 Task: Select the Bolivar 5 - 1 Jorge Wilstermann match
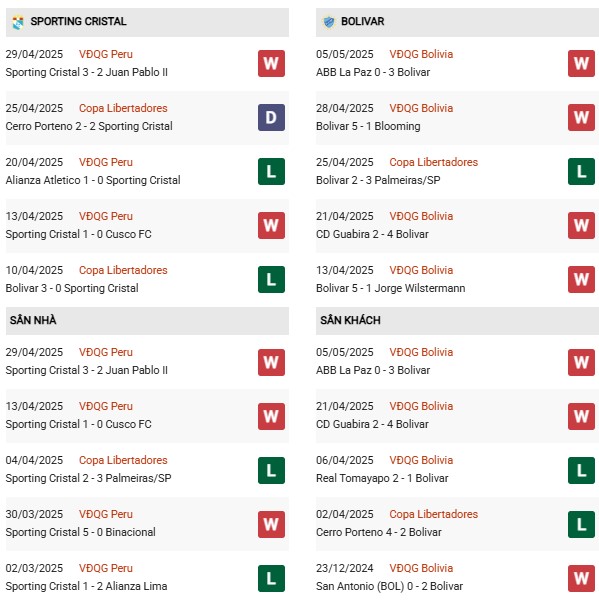[391, 288]
